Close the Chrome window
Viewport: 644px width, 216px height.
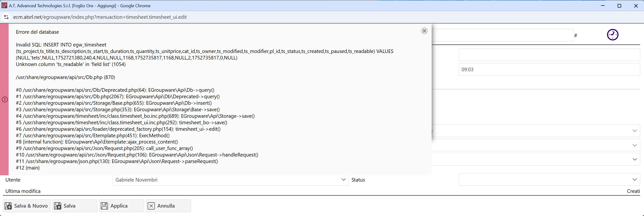pyautogui.click(x=636, y=6)
